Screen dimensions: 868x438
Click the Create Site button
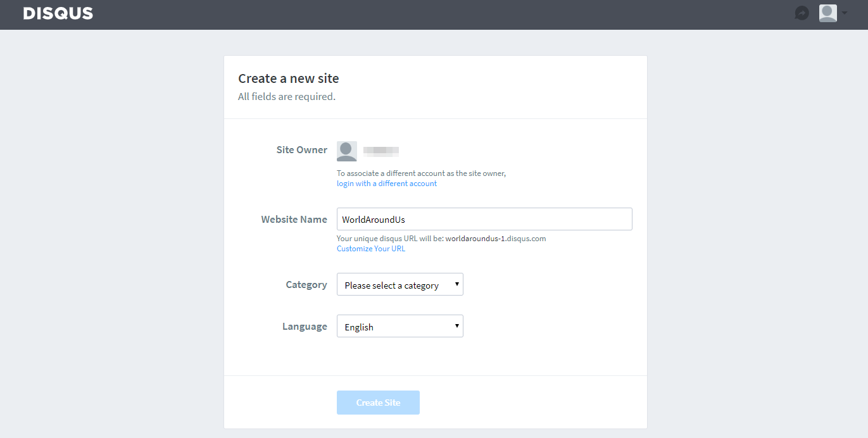[378, 403]
